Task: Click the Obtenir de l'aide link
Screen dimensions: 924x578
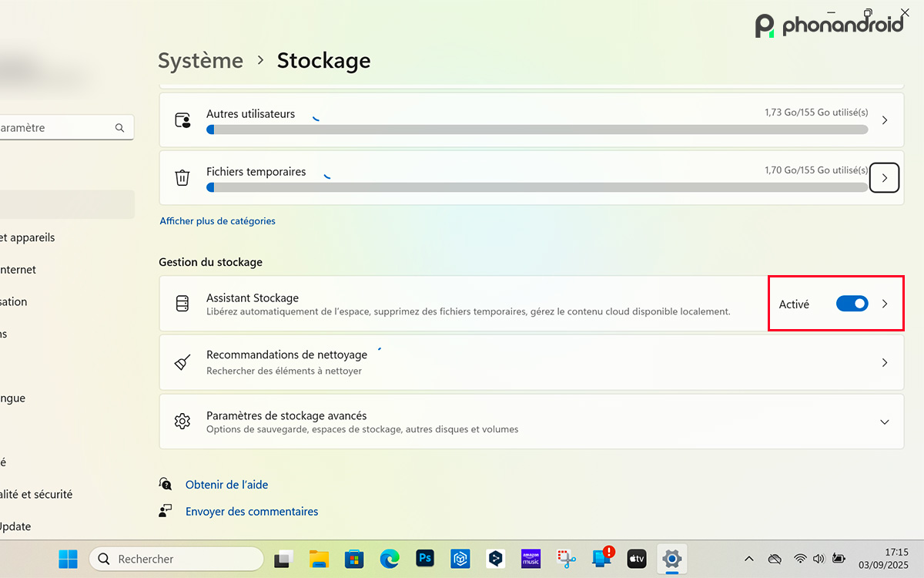Action: tap(226, 484)
